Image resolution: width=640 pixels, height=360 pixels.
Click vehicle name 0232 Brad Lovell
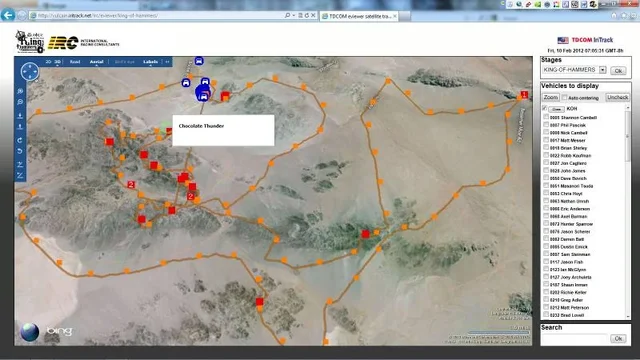coord(567,315)
